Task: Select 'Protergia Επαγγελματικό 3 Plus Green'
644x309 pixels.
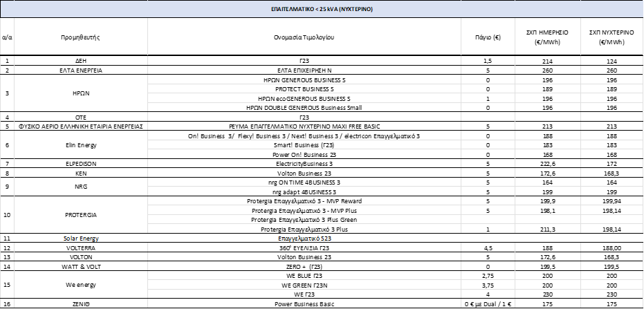Action: tap(304, 220)
